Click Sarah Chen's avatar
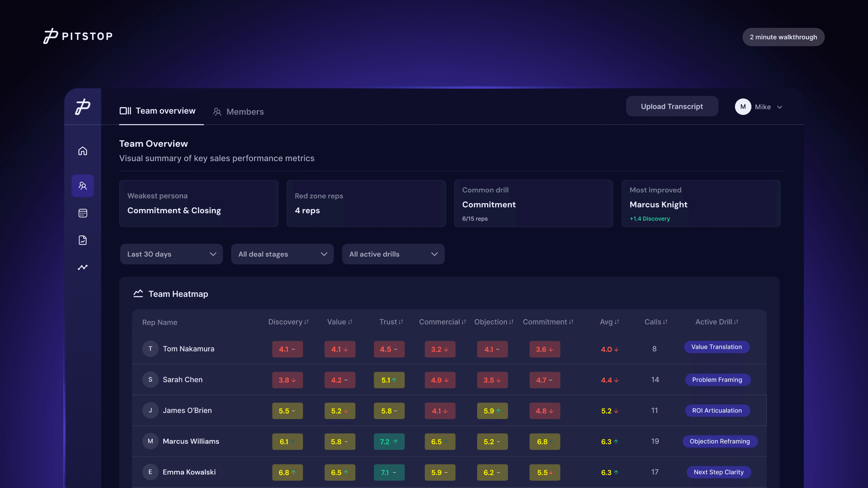 [150, 380]
